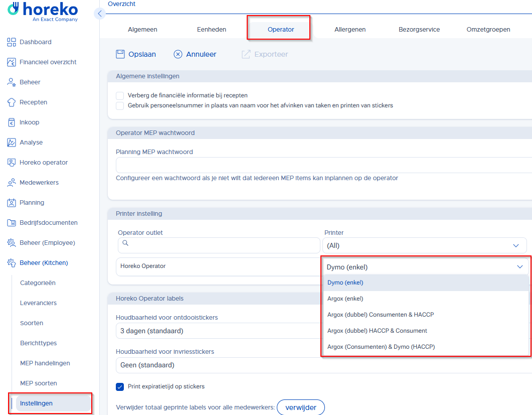The image size is (532, 415).
Task: Open the Printer (All) filter dropdown
Action: pos(424,245)
